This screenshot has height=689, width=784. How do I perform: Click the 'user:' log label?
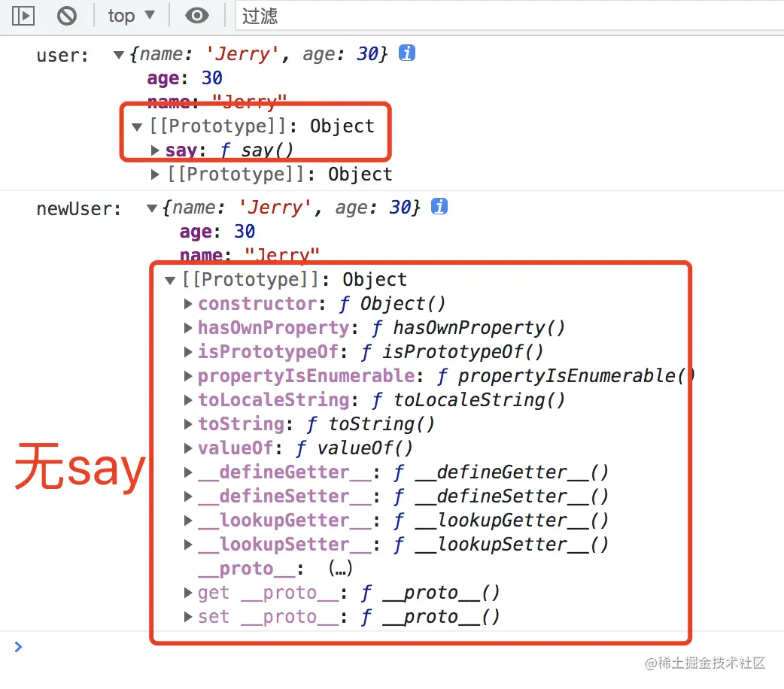click(x=62, y=56)
